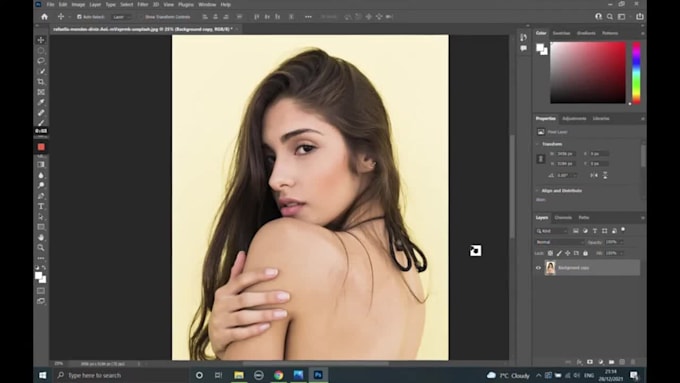Switch to the Channels tab
Screen dimensions: 680x383
[563, 218]
